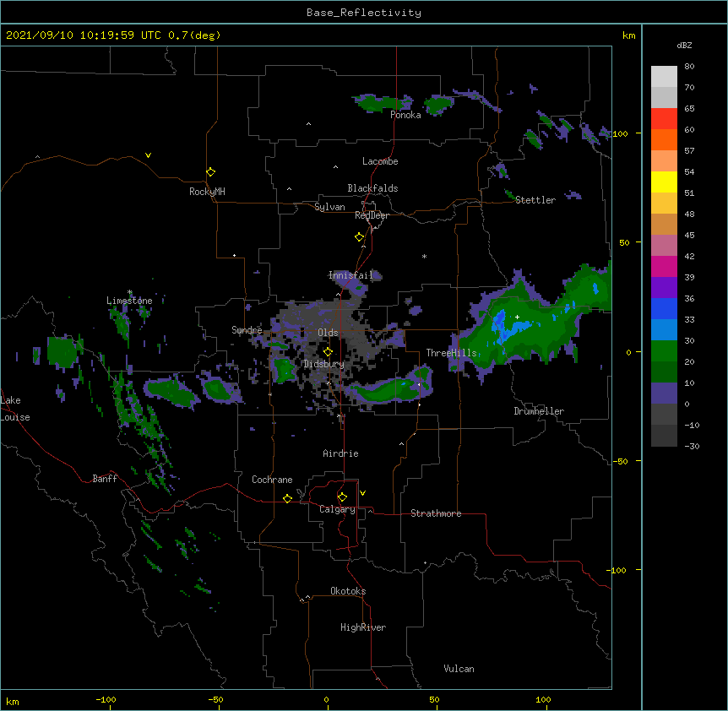Click the Sylvan label
This screenshot has height=711, width=728.
coord(329,207)
